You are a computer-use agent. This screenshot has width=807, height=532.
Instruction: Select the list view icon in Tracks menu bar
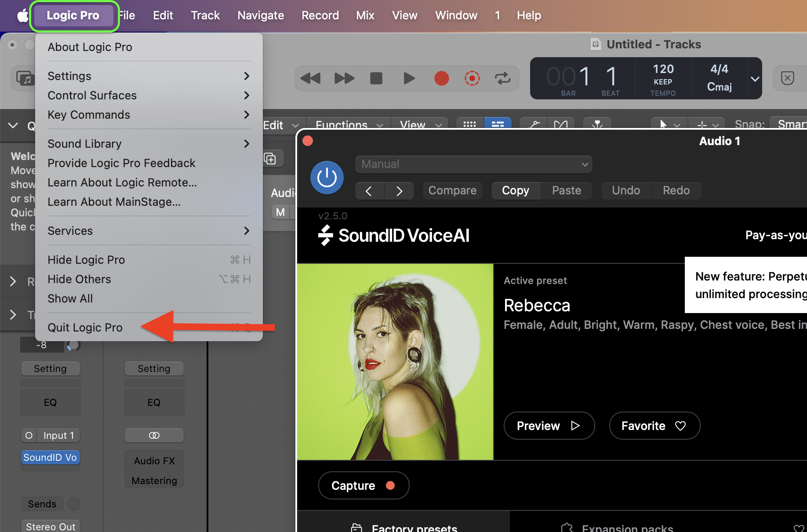(498, 124)
